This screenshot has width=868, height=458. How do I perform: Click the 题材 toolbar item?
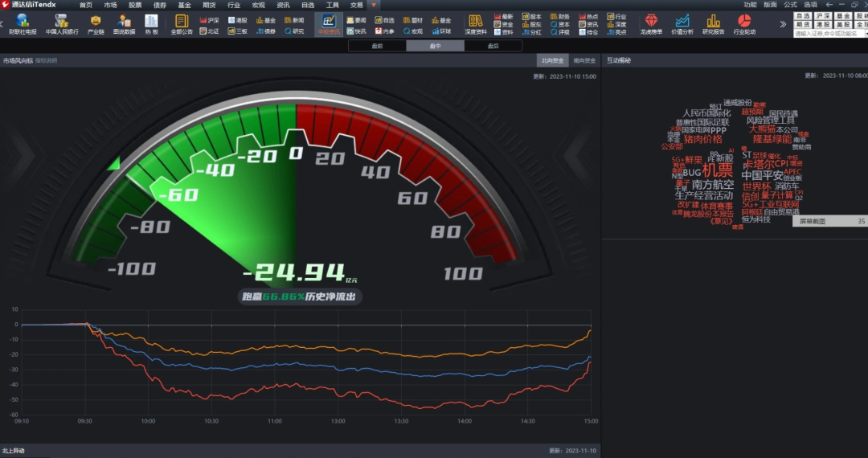pyautogui.click(x=413, y=20)
